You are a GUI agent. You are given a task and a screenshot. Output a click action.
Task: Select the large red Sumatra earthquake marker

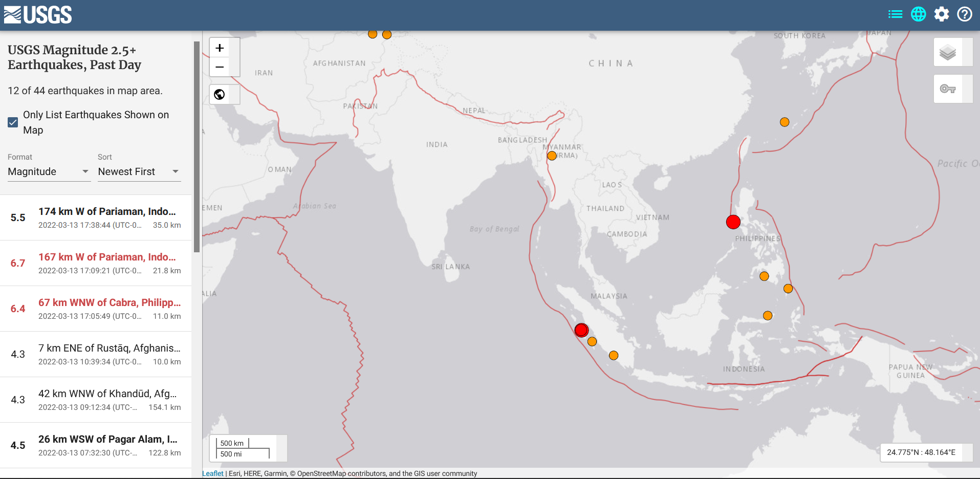[x=581, y=330]
